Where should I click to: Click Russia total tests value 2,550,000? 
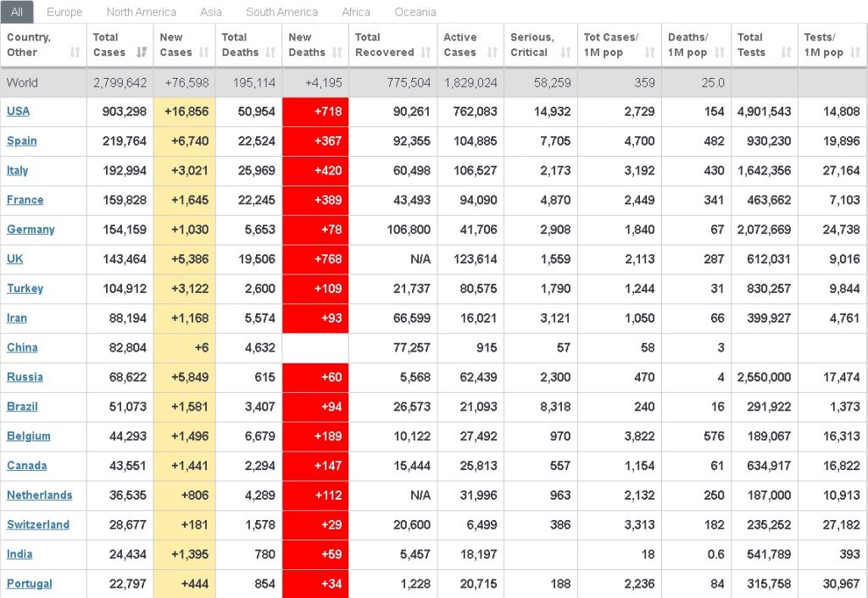coord(764,377)
